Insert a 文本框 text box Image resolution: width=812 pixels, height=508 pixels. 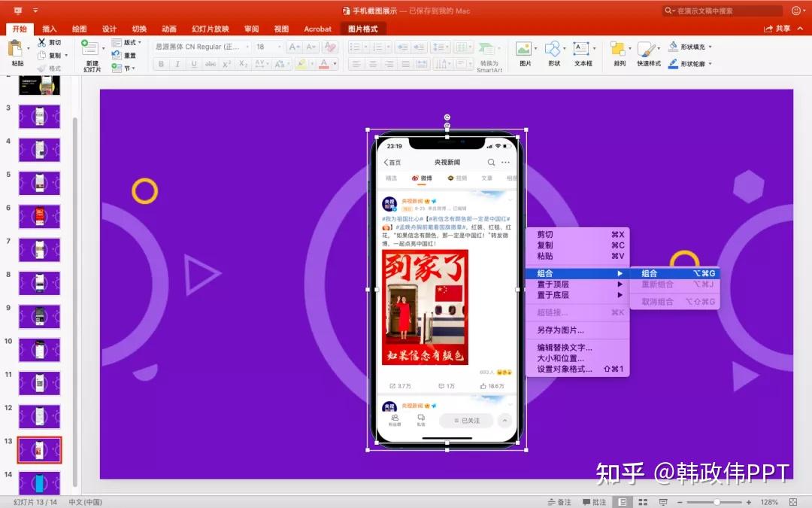(580, 47)
